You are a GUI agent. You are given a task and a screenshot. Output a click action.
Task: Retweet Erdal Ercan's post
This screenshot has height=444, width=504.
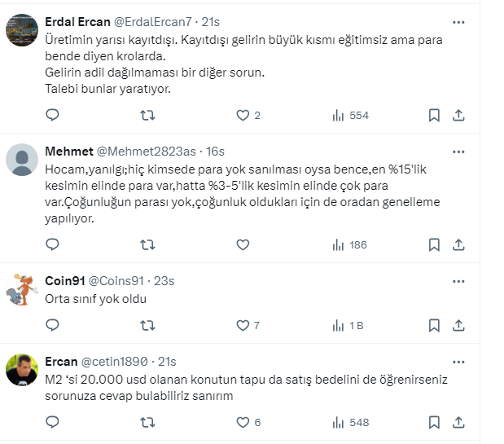(x=147, y=116)
